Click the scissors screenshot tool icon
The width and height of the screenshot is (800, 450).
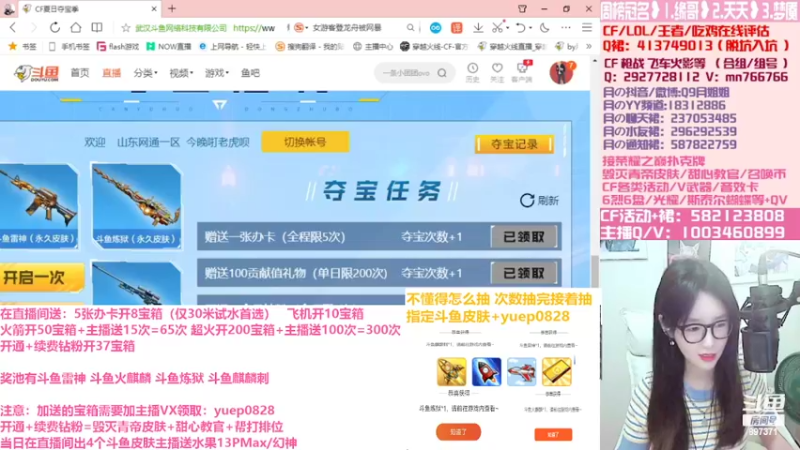click(497, 28)
